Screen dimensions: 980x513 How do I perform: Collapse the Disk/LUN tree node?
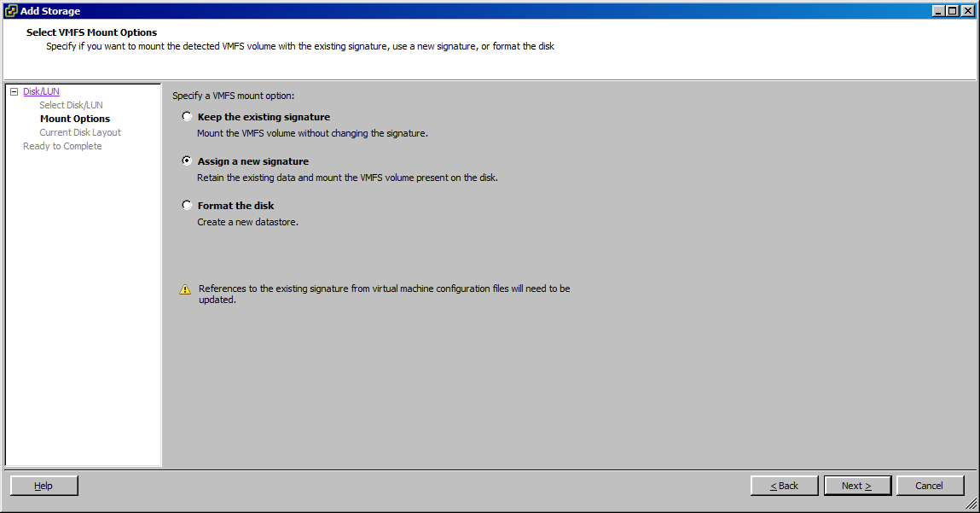tap(14, 91)
